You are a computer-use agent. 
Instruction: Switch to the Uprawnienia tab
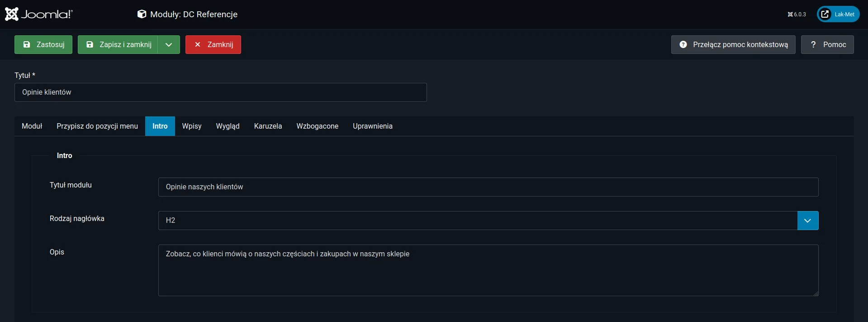[x=373, y=126]
